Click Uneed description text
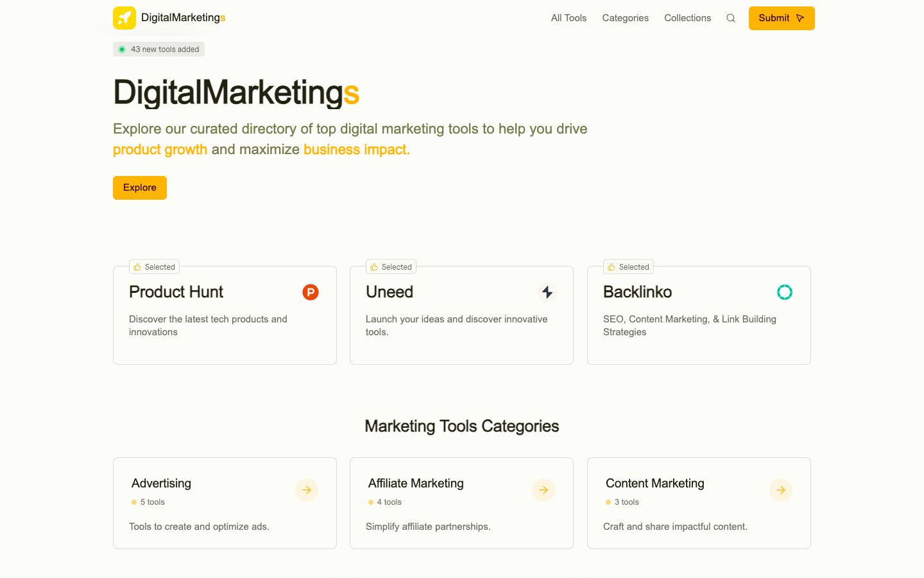Image resolution: width=924 pixels, height=578 pixels. coord(457,326)
